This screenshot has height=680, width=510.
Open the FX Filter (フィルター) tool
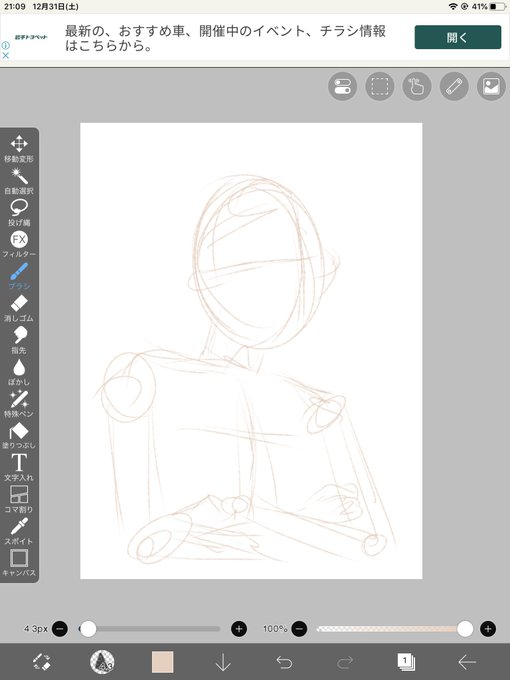coord(19,244)
